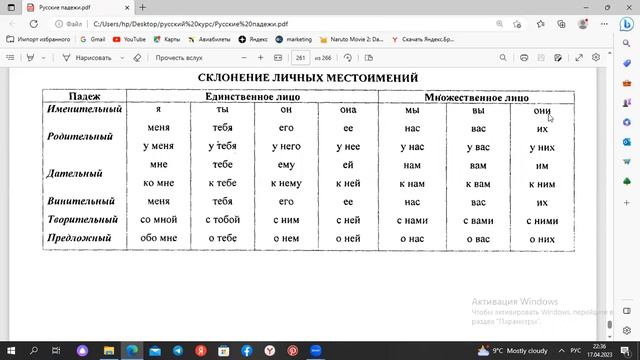This screenshot has height=360, width=640.
Task: Open the Windows Start menu
Action: (11, 351)
